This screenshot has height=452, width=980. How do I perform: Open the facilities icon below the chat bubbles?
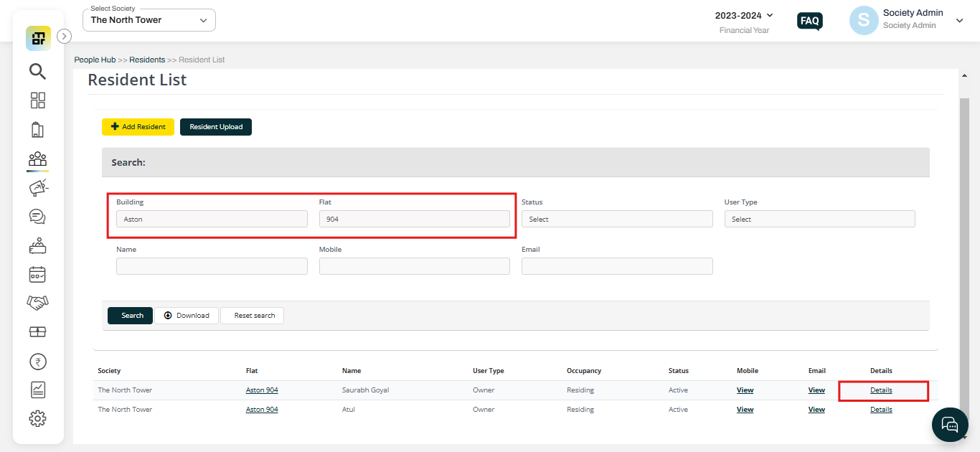point(38,246)
